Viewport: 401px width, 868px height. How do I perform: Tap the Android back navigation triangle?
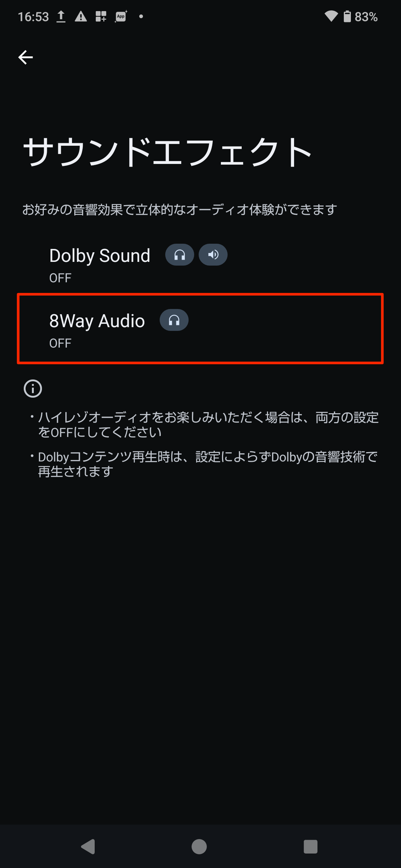coord(88,846)
